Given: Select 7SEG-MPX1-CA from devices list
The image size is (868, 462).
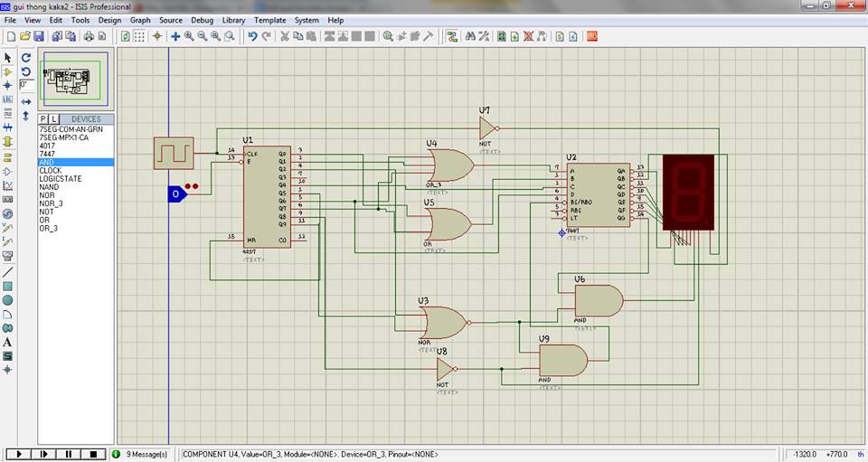Looking at the screenshot, I should pos(63,138).
